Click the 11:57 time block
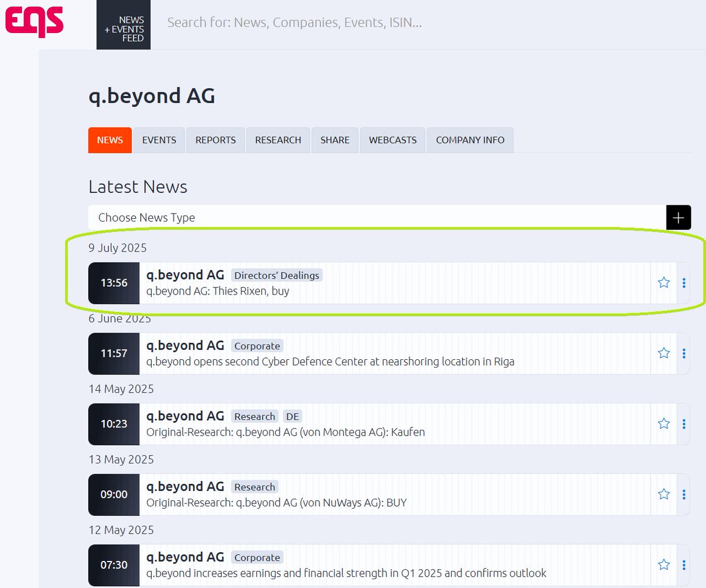Screen dimensions: 706x588 pyautogui.click(x=114, y=353)
